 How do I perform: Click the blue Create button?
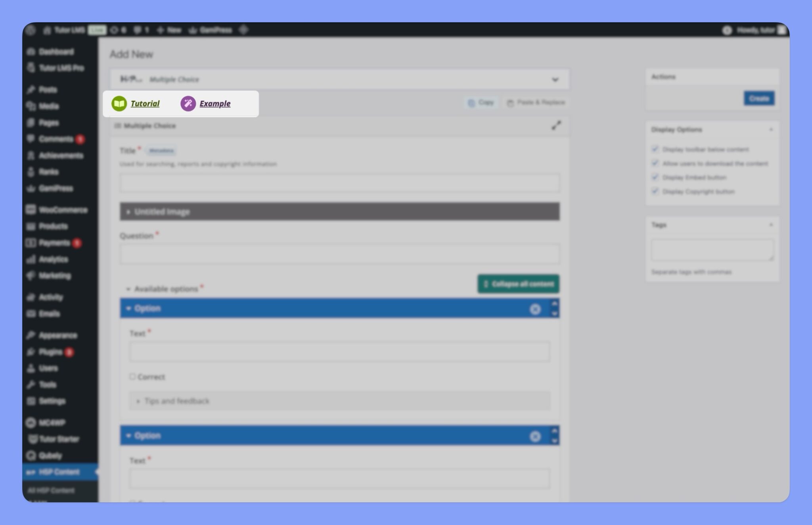tap(758, 98)
